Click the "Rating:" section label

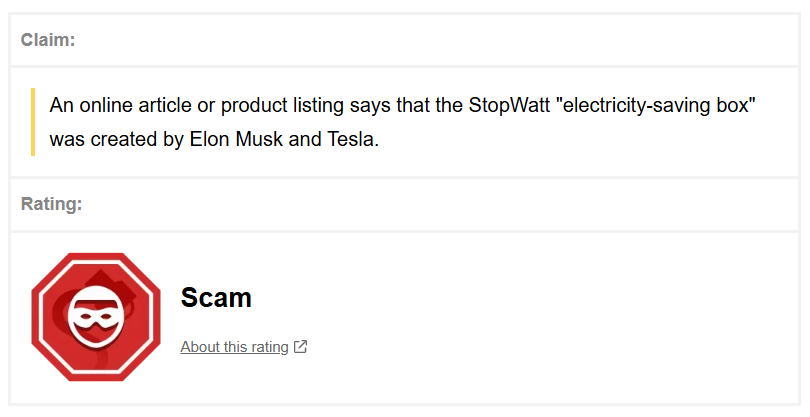coord(51,204)
